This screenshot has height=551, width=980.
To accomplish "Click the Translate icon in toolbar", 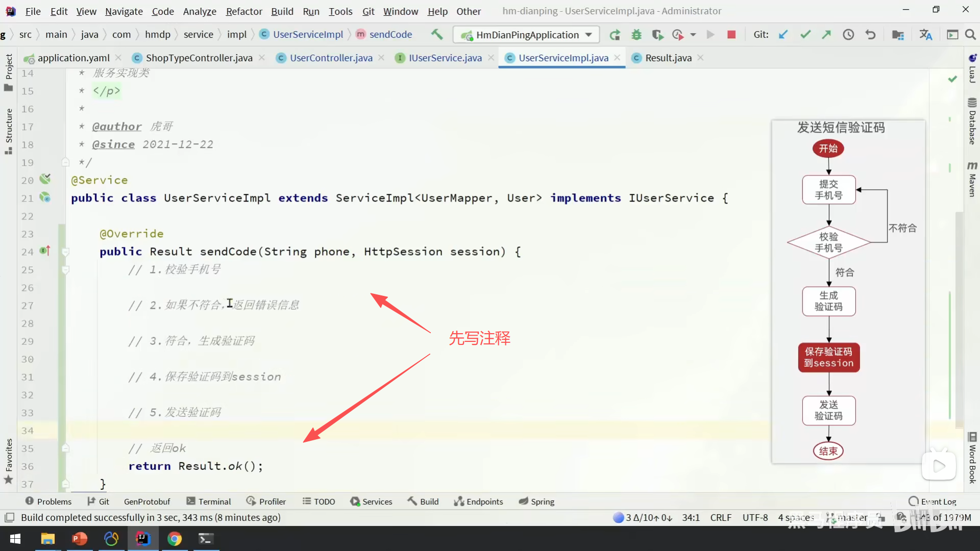I will coord(925,35).
